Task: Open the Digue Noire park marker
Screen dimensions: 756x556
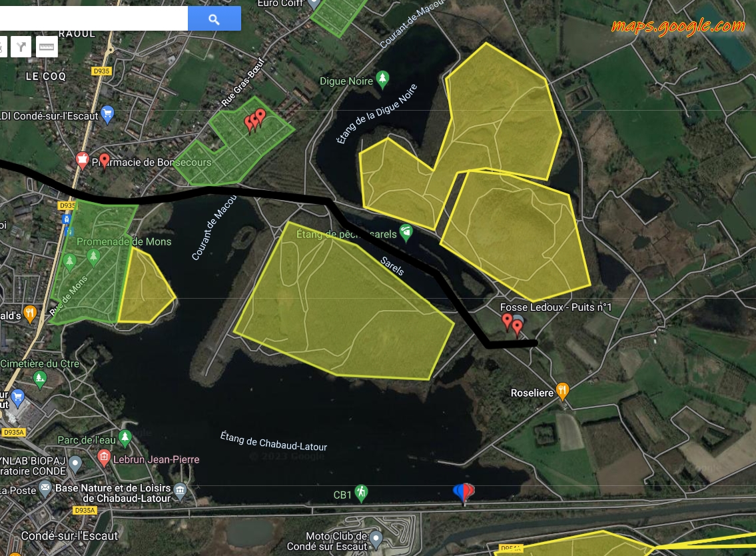Action: point(382,79)
